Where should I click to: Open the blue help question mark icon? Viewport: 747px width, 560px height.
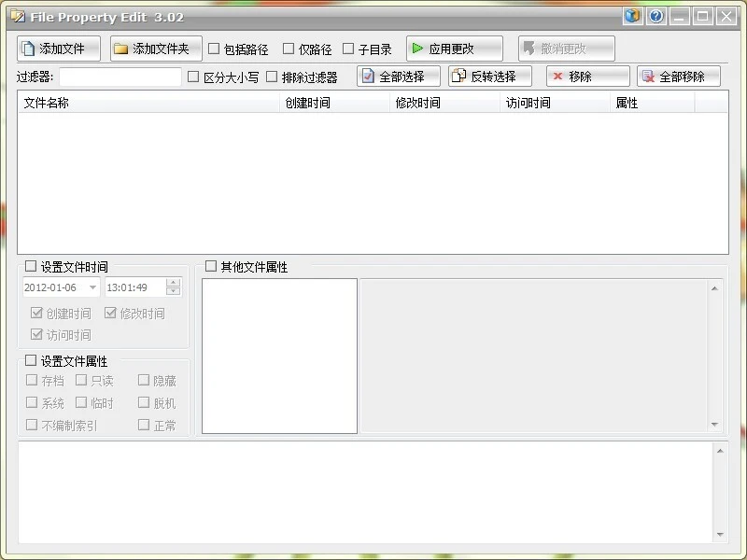click(x=656, y=16)
